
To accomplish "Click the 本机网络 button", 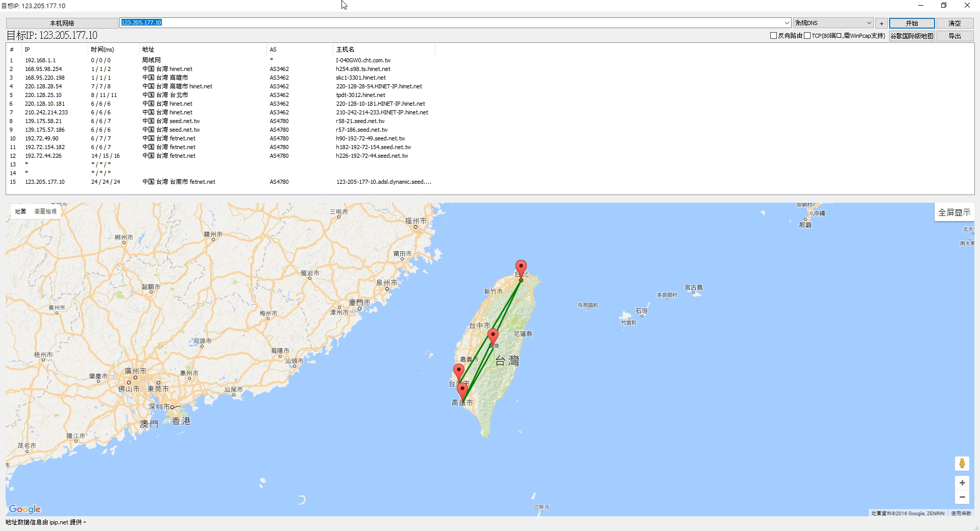I will pos(62,23).
